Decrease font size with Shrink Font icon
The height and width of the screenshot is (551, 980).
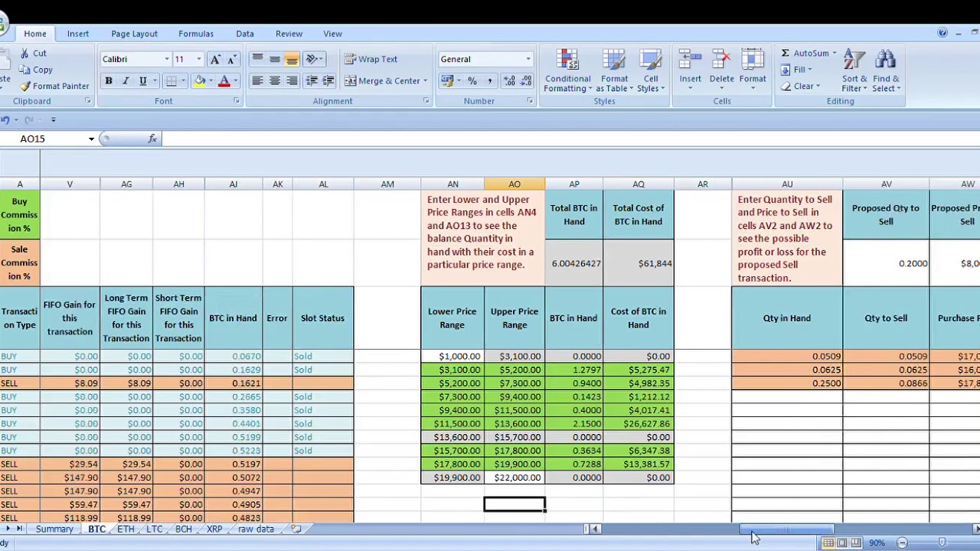click(233, 59)
